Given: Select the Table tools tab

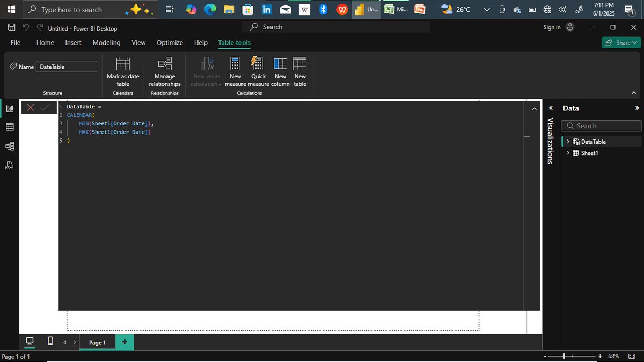Looking at the screenshot, I should pyautogui.click(x=234, y=42).
